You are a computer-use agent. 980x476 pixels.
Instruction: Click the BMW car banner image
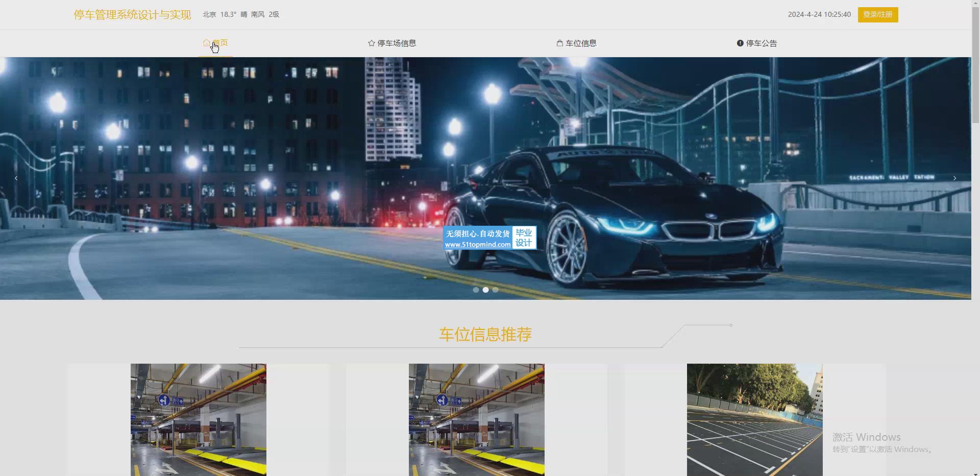485,178
